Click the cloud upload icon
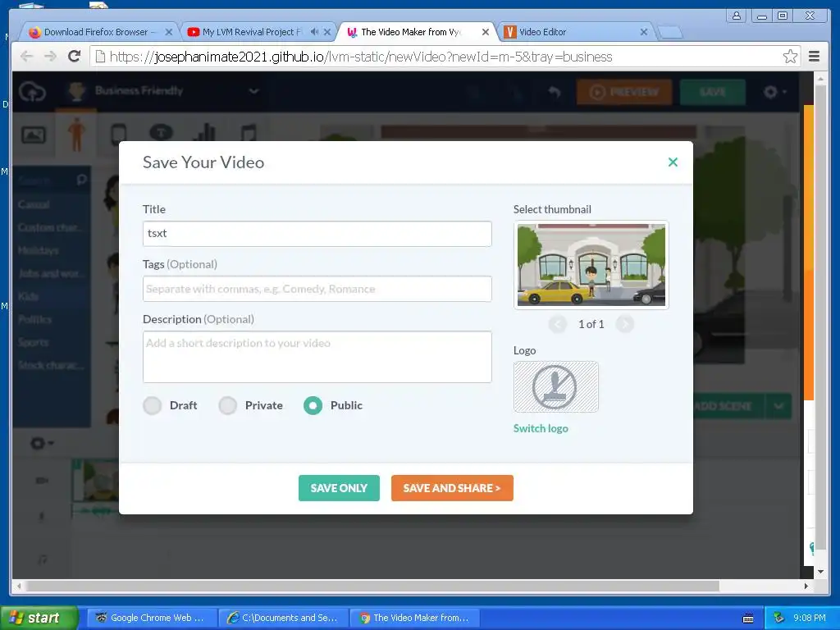 click(x=33, y=92)
